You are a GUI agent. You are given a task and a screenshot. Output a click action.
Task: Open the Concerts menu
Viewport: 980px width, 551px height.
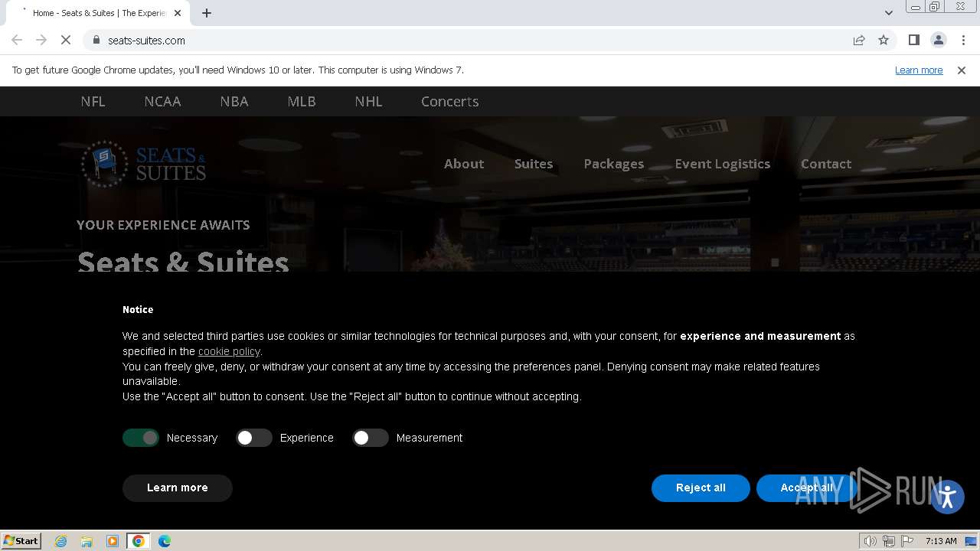pyautogui.click(x=450, y=101)
